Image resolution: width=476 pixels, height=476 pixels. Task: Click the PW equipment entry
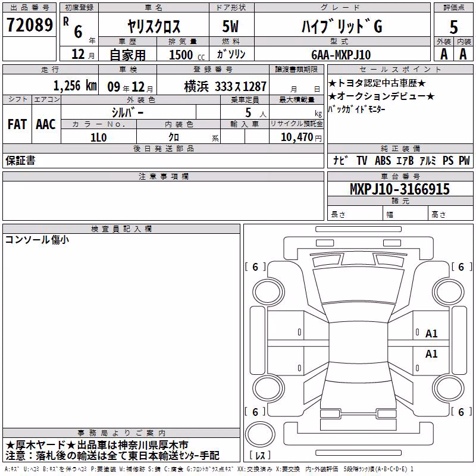coord(464,161)
